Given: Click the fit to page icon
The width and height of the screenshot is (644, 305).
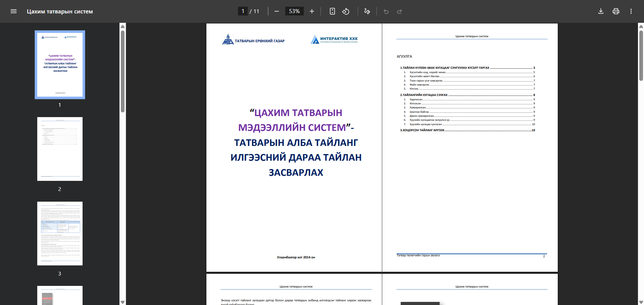Looking at the screenshot, I should (332, 11).
